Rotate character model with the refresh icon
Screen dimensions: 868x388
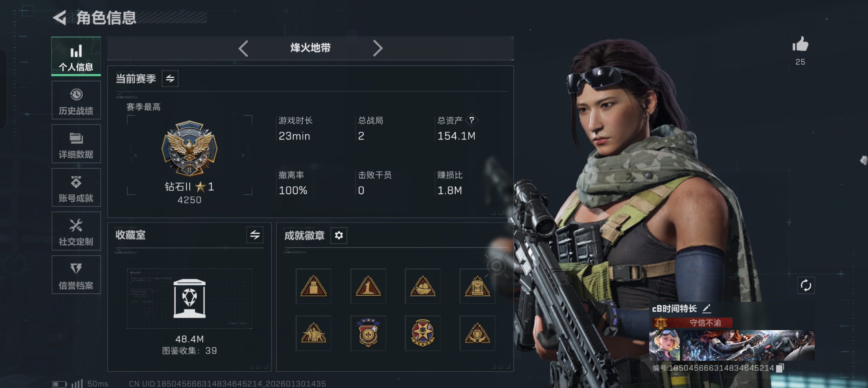(x=806, y=286)
